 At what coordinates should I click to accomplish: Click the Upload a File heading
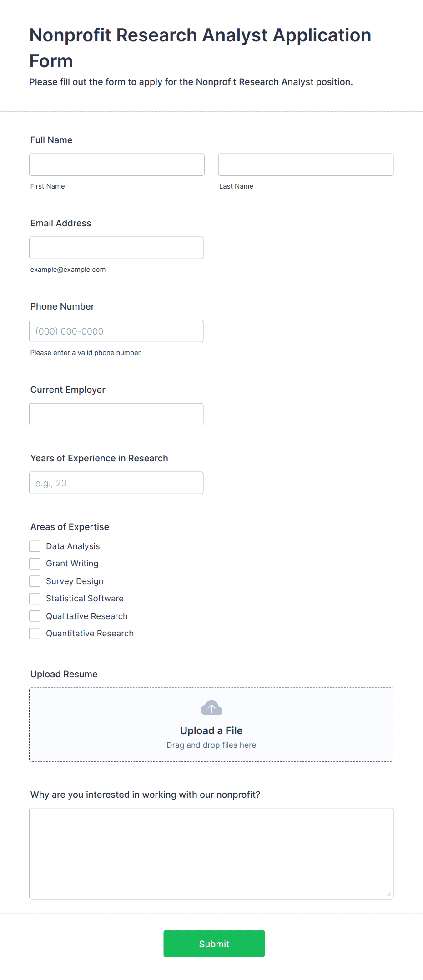(x=211, y=730)
